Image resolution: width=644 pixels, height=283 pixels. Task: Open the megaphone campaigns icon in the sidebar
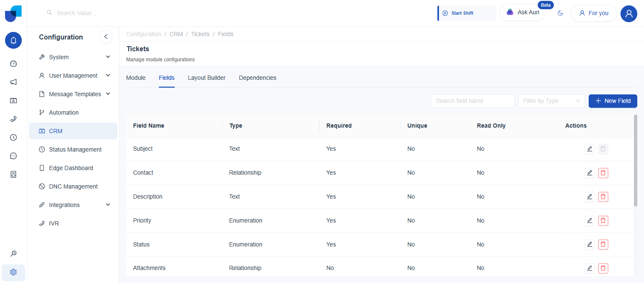(x=13, y=82)
